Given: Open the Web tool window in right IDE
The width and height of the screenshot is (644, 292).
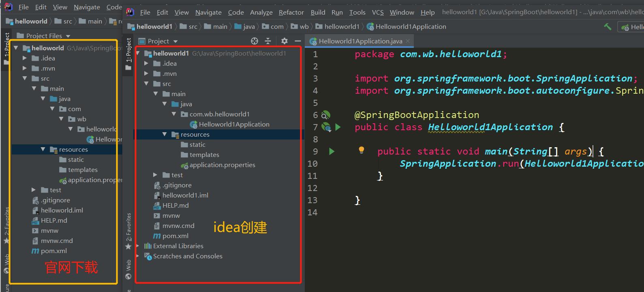Looking at the screenshot, I should pos(128,269).
